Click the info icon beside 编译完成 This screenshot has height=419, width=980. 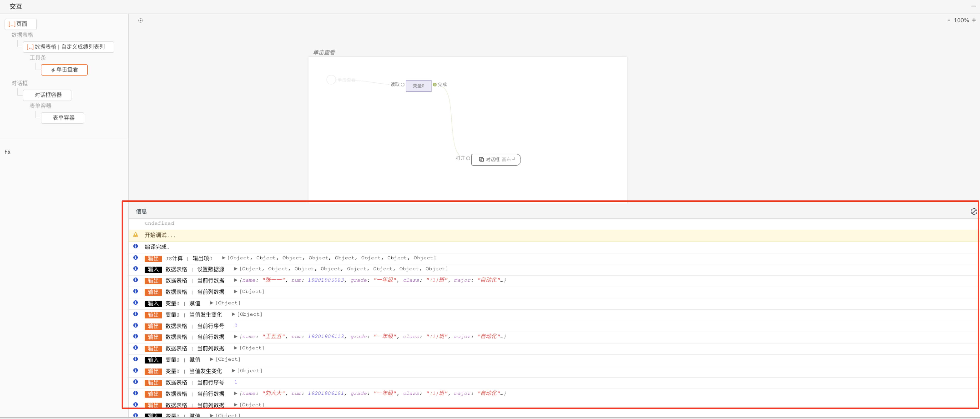tap(135, 246)
